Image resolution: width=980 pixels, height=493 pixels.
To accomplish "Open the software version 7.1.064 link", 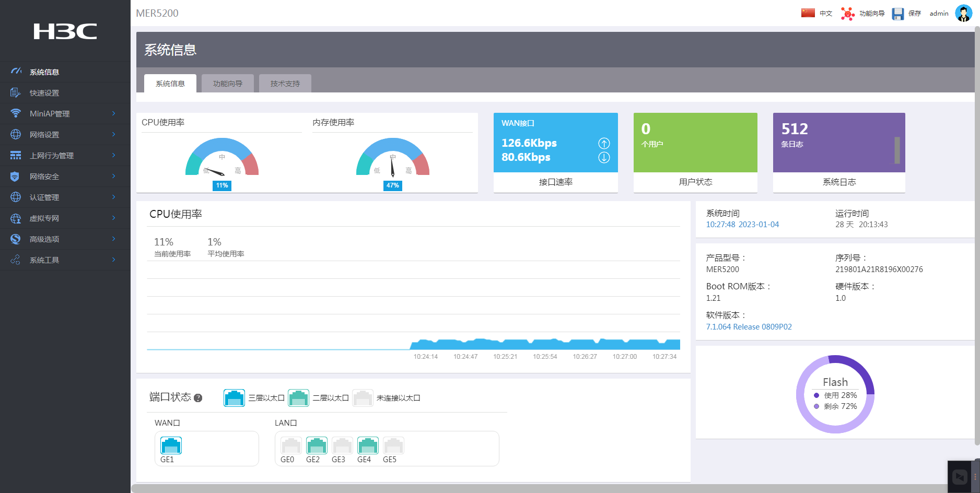I will (749, 327).
